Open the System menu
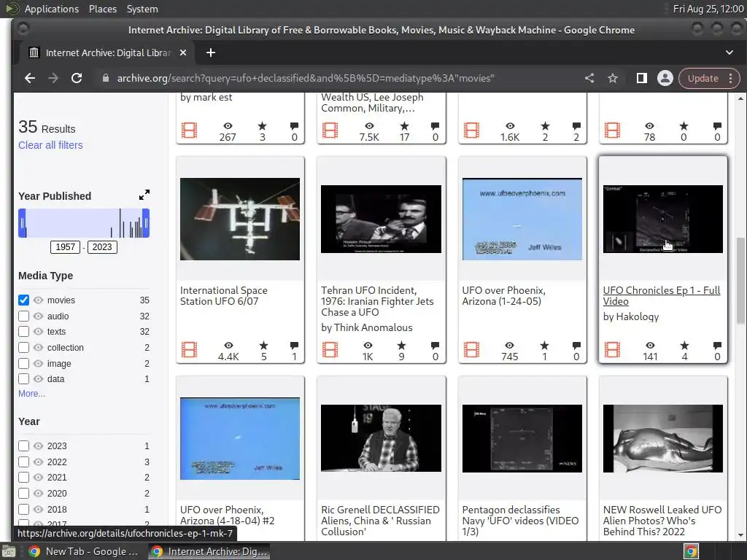 tap(142, 9)
